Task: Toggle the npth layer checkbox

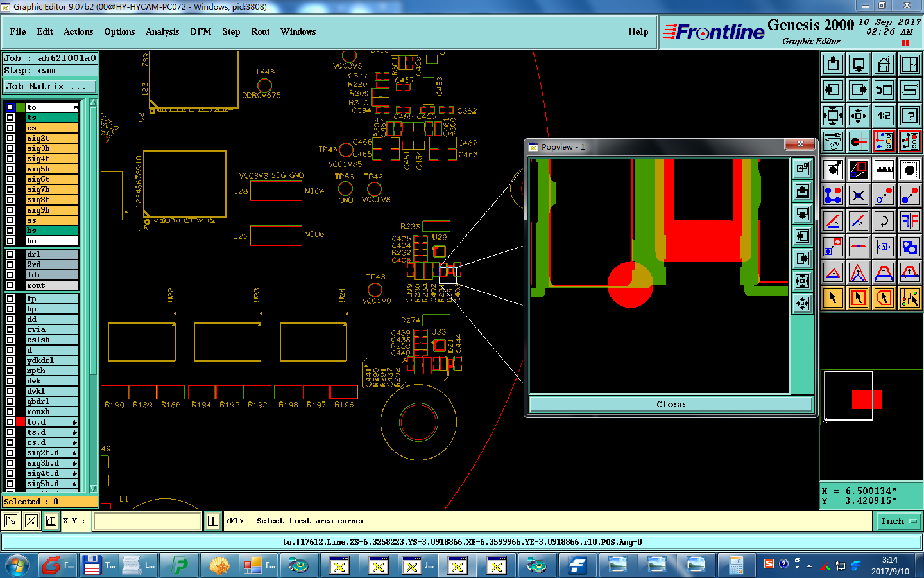Action: click(x=10, y=371)
